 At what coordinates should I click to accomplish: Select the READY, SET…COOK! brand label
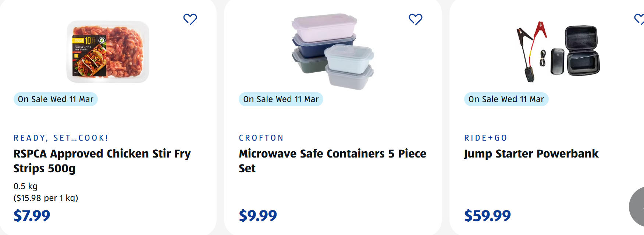61,138
